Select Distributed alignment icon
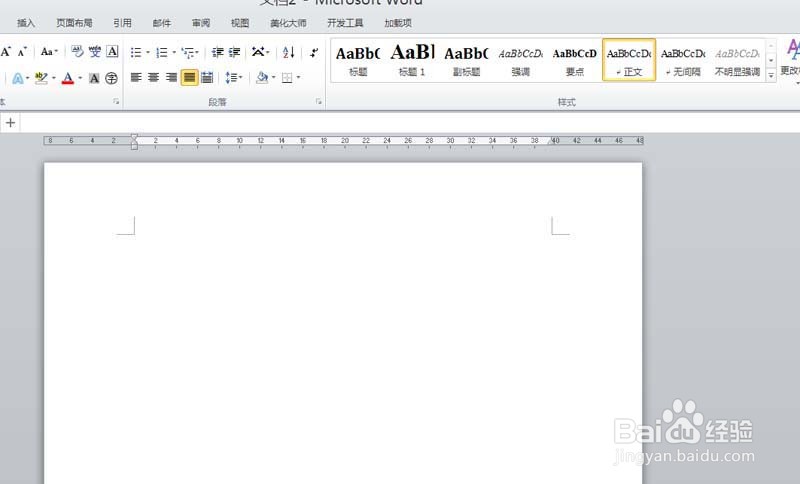The height and width of the screenshot is (484, 800). (207, 78)
